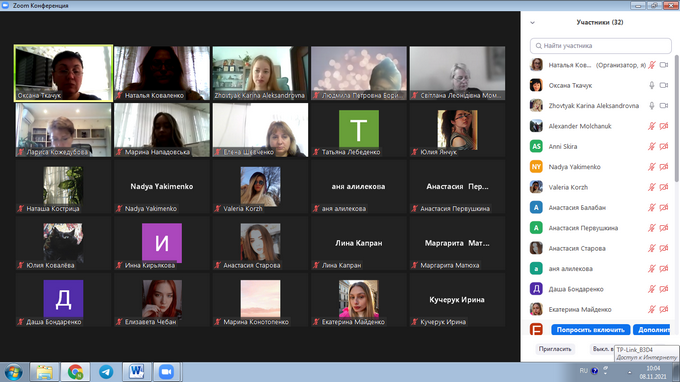Select Марина Нападовська video tile

click(x=162, y=130)
